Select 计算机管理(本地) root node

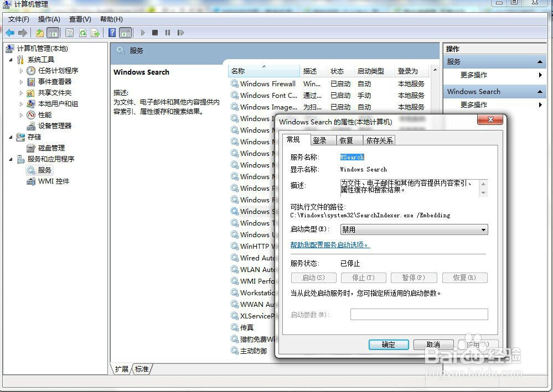(42, 49)
